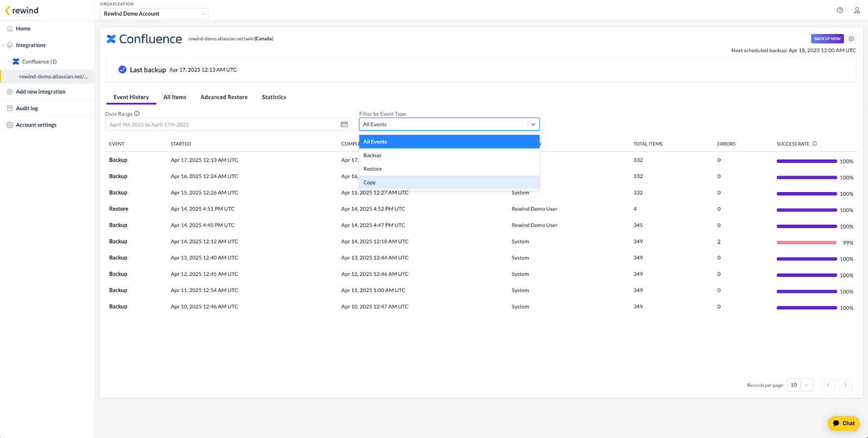Click Apr 10, 2025 12:46 AM UTC cell
868x438 pixels.
click(x=205, y=307)
